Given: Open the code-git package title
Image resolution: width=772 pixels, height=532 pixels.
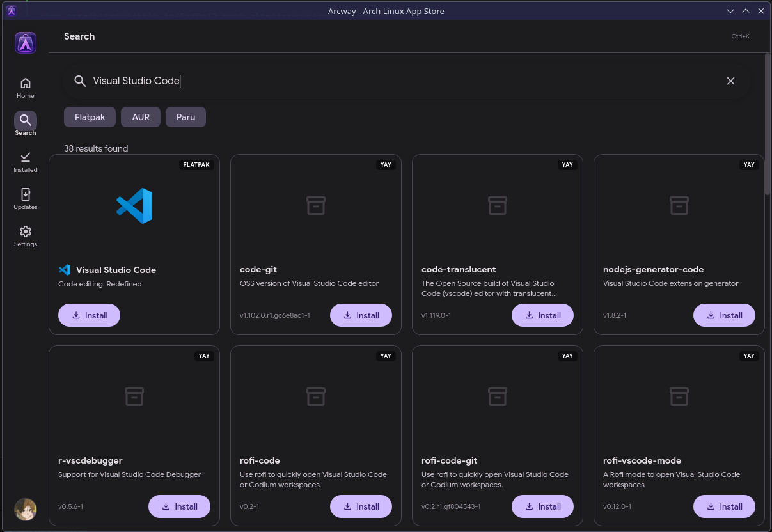Looking at the screenshot, I should click(x=258, y=270).
